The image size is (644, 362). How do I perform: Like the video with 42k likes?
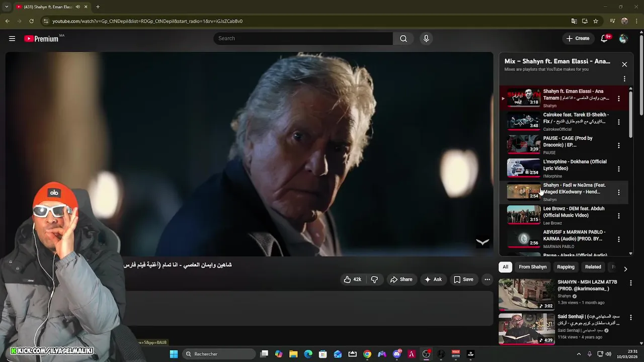click(x=353, y=280)
